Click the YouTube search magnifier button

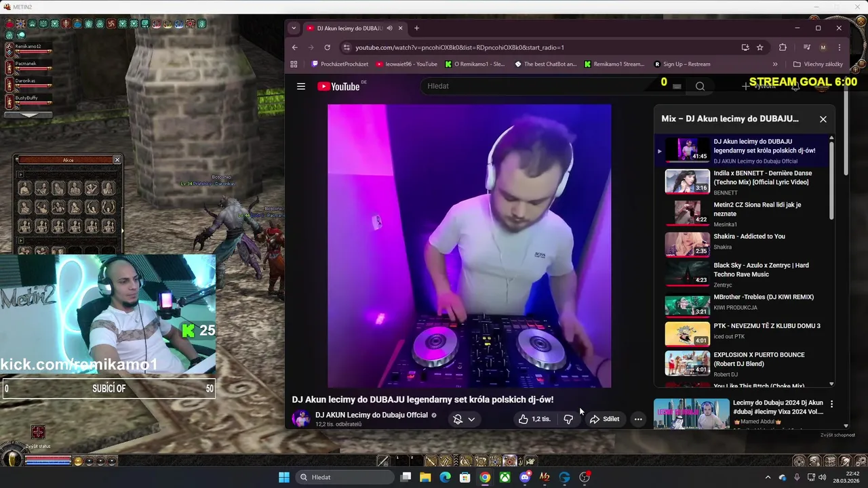[700, 86]
